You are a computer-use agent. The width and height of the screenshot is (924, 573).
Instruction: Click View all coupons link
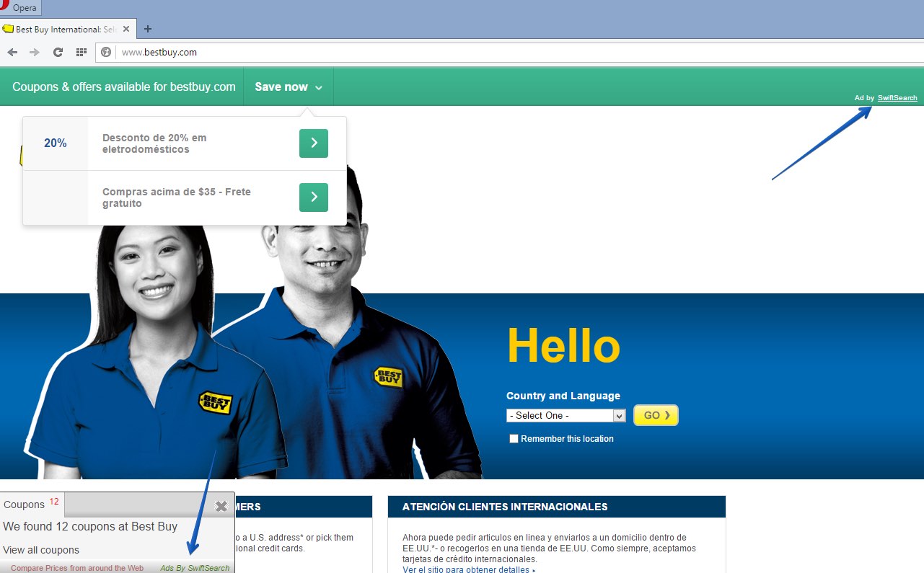coord(41,550)
